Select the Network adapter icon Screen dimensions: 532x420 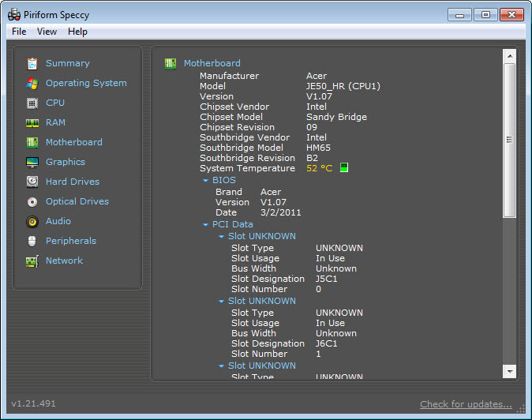32,261
